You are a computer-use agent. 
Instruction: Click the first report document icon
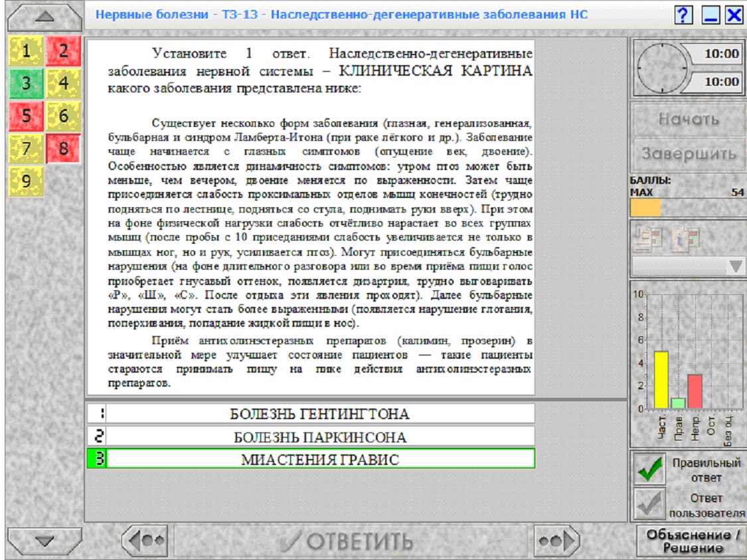[x=649, y=237]
